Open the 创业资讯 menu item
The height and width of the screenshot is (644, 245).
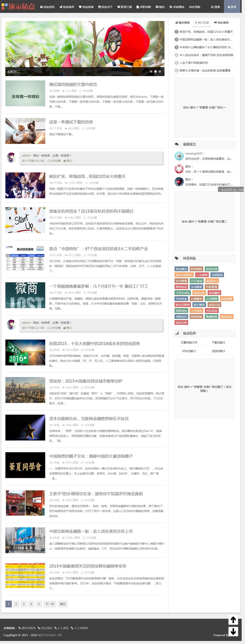click(47, 7)
